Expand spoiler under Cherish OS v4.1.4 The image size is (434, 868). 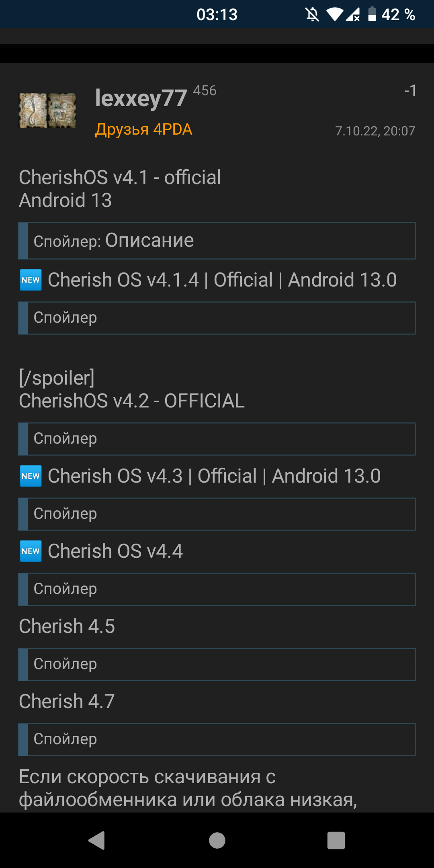click(217, 318)
